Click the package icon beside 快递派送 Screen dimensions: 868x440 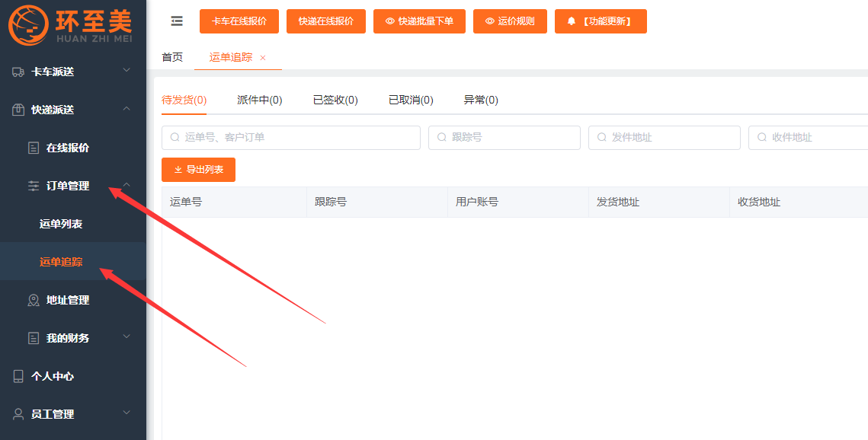18,110
